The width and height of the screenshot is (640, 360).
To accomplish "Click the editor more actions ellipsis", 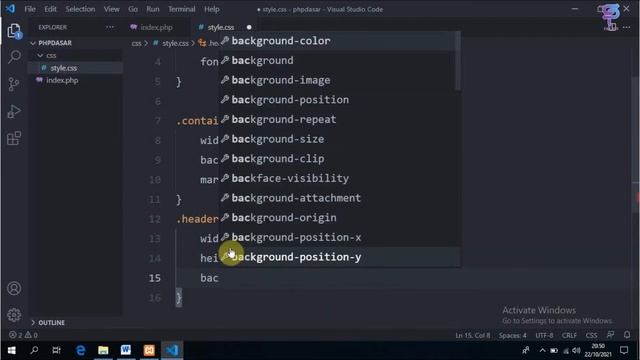I will (x=627, y=27).
